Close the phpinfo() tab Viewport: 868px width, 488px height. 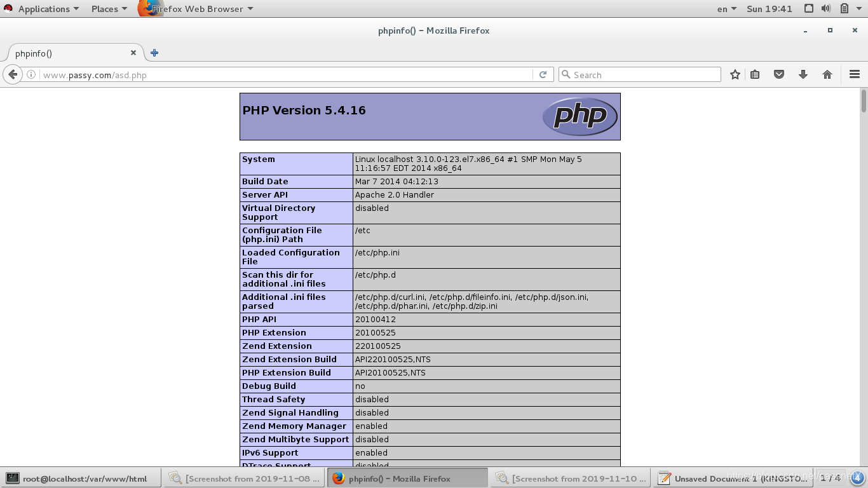coord(133,53)
